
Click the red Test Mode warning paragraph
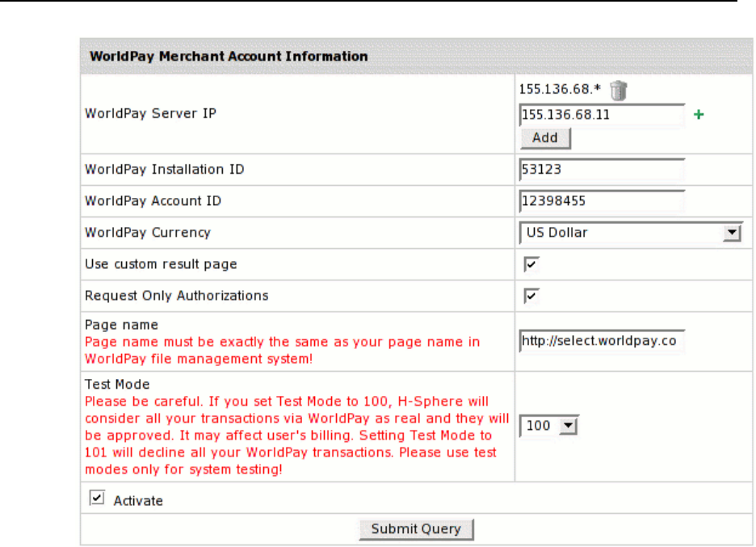[x=297, y=435]
